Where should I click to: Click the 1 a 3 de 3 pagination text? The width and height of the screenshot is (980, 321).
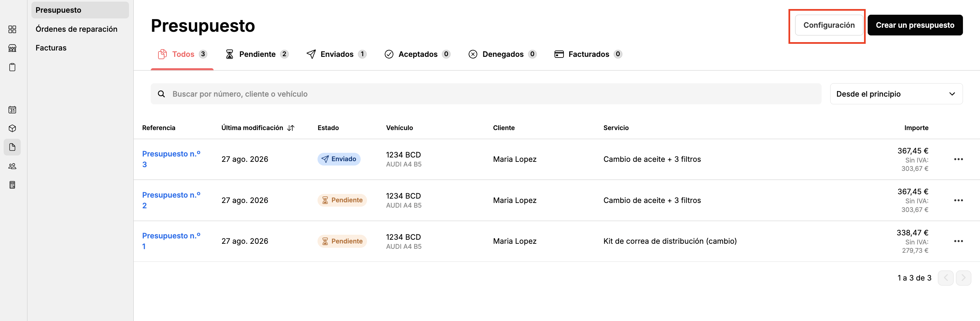914,278
